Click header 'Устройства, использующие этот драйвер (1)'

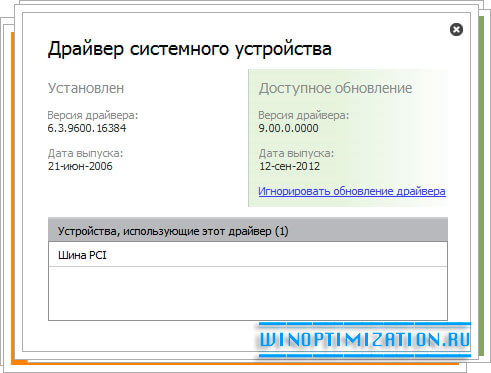click(248, 230)
